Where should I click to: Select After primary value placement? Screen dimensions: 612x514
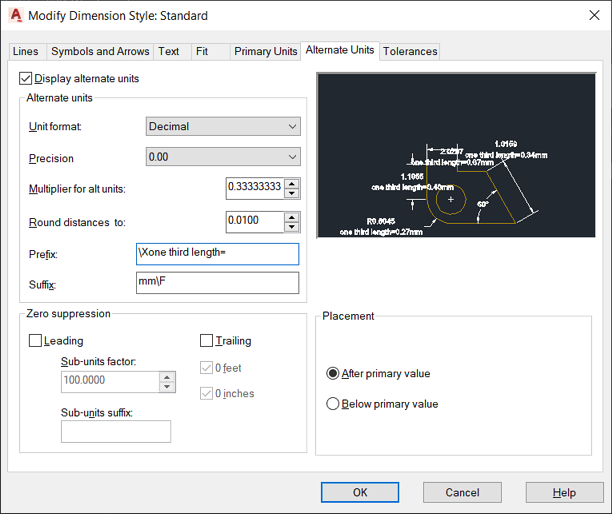334,373
